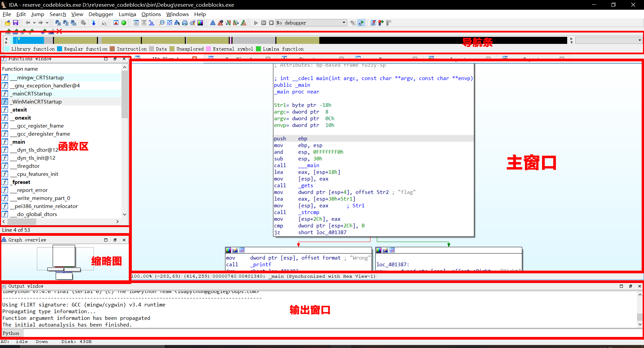The image size is (644, 348).
Task: Click the Regular function blue legend swatch
Action: click(x=59, y=49)
